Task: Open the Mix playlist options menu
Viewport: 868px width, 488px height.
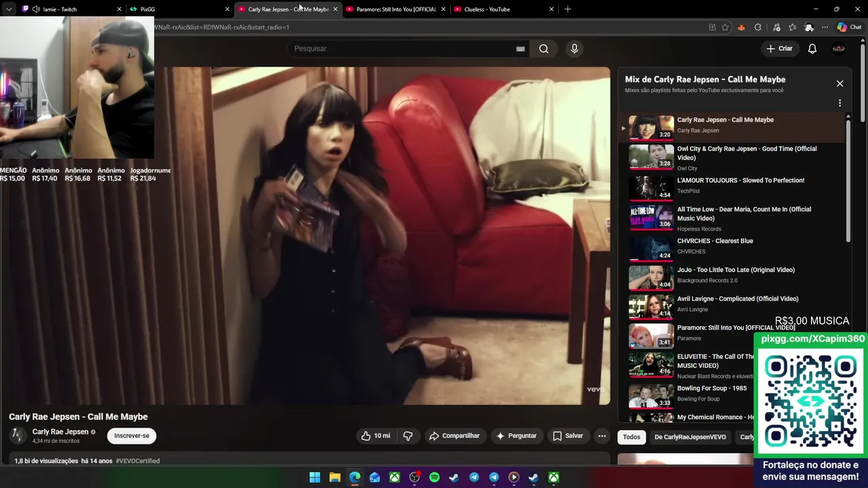Action: point(840,103)
